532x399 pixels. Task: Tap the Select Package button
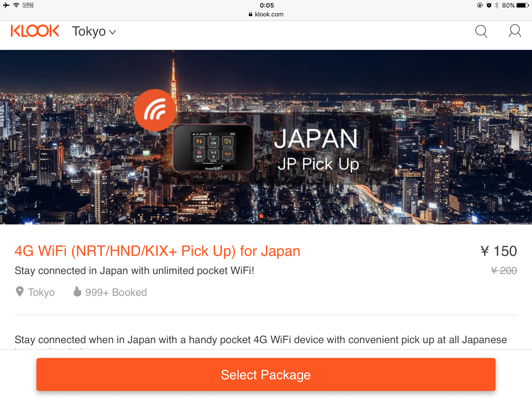point(266,374)
